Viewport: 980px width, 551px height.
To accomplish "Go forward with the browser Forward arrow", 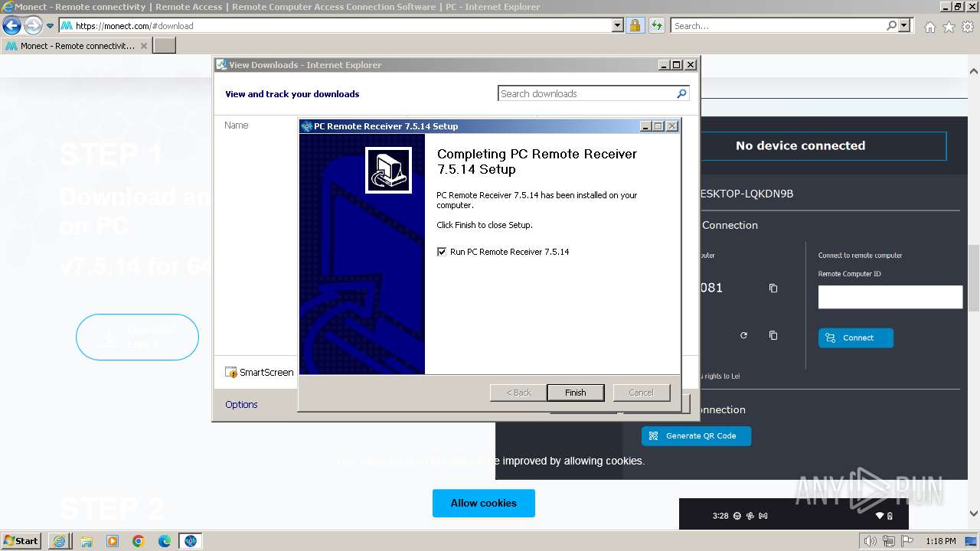I will tap(33, 25).
